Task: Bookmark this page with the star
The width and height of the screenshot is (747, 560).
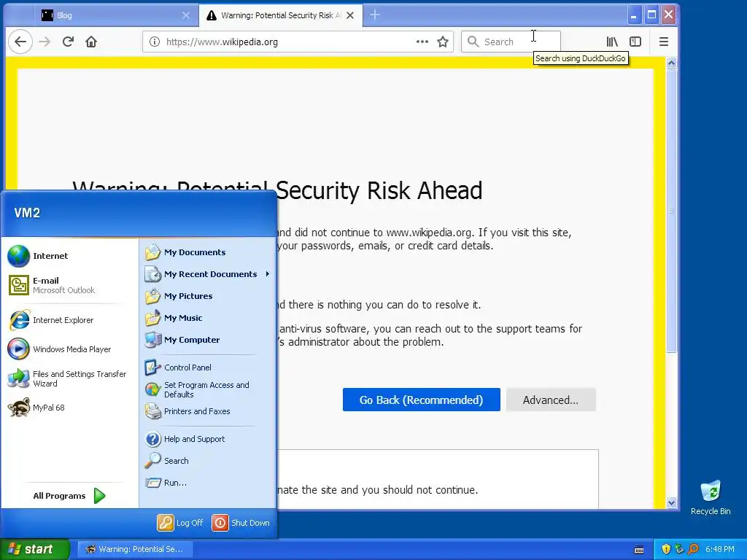Action: 443,42
